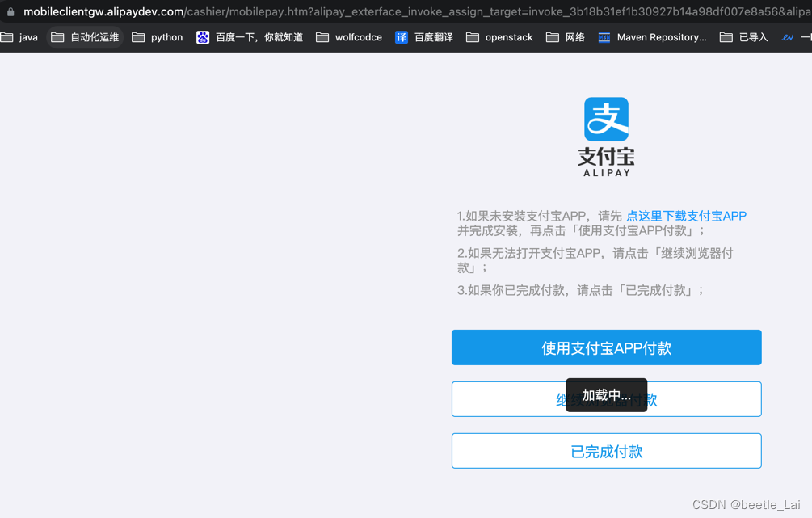The image size is (812, 518).
Task: Open the 已导入 bookmarks folder
Action: tap(743, 37)
